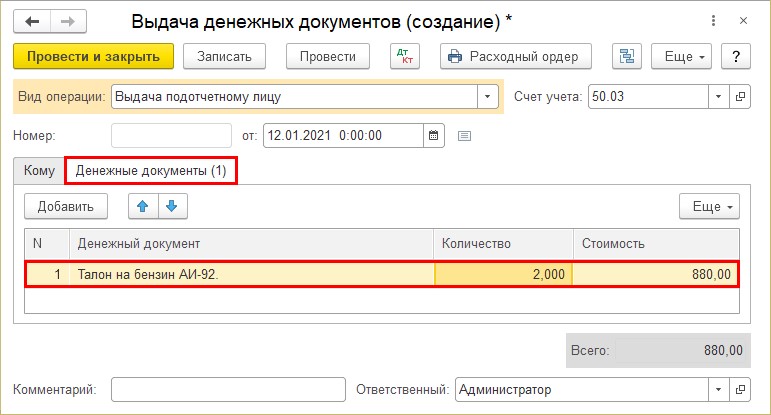This screenshot has height=415, width=771.
Task: Go back with the left arrow button
Action: click(32, 22)
